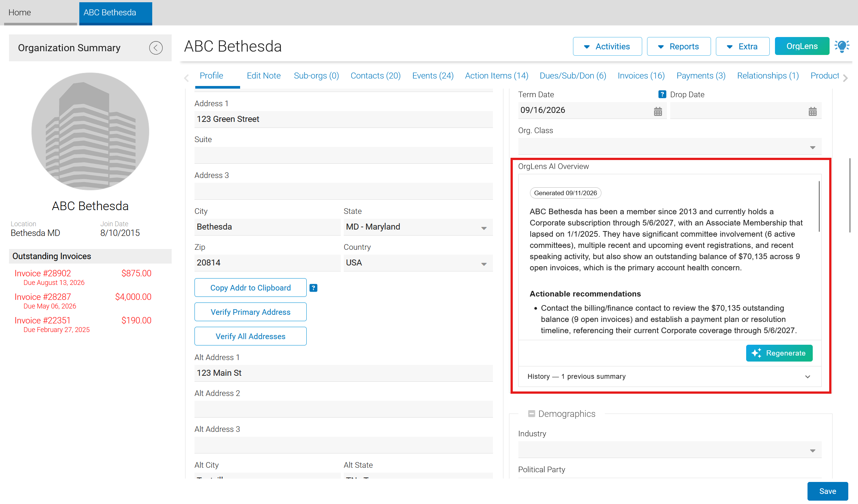Open the Edit Note tab
Screen dimensions: 858x504
[264, 76]
